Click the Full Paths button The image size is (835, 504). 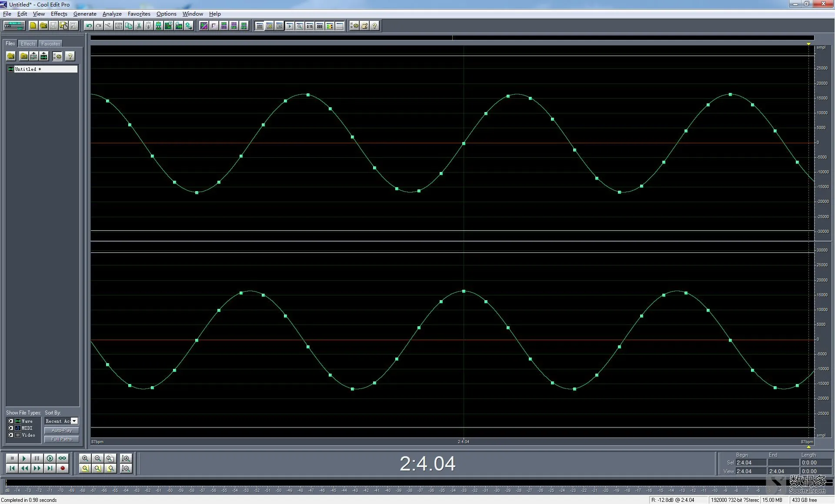[x=61, y=439]
